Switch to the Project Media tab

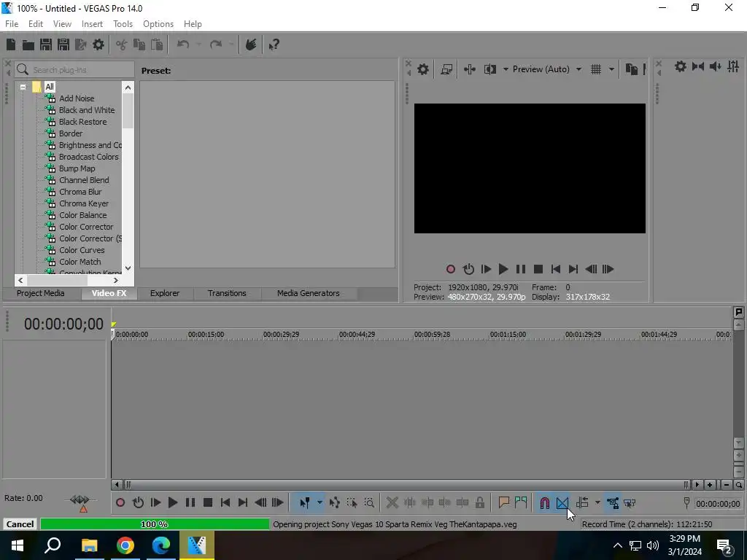click(41, 293)
